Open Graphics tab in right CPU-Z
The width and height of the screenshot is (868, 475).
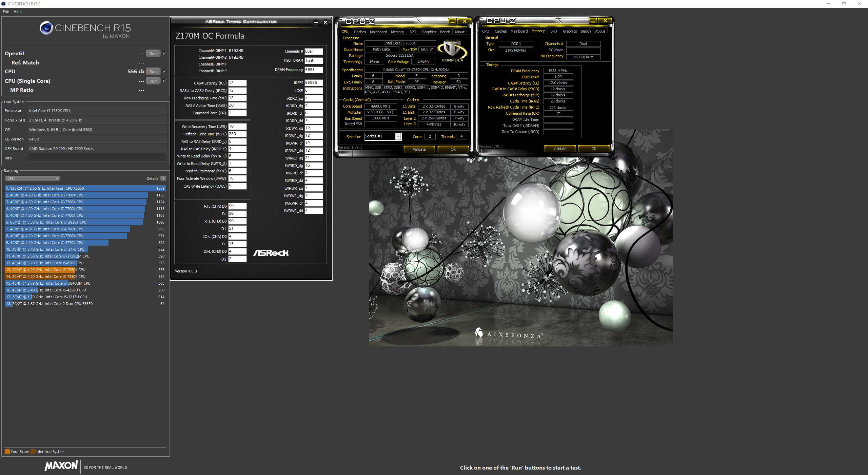(570, 31)
